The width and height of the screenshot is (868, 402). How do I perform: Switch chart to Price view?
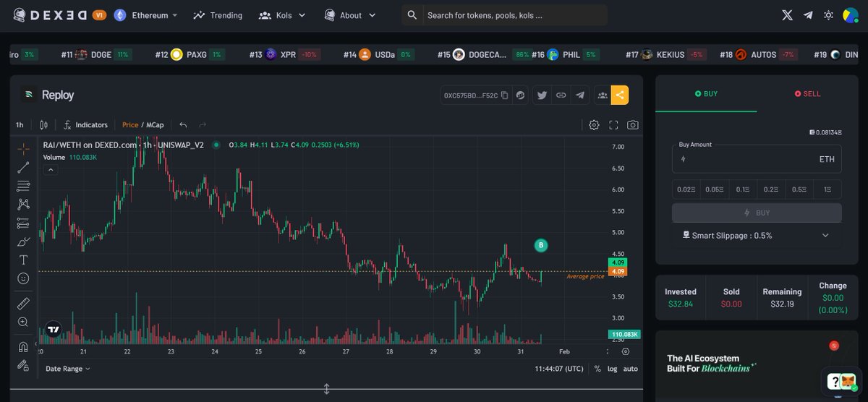(130, 125)
